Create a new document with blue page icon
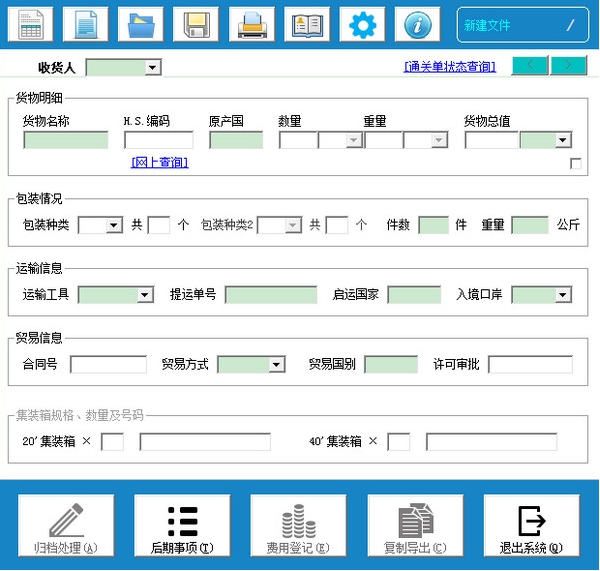The height and width of the screenshot is (571, 600). click(86, 24)
